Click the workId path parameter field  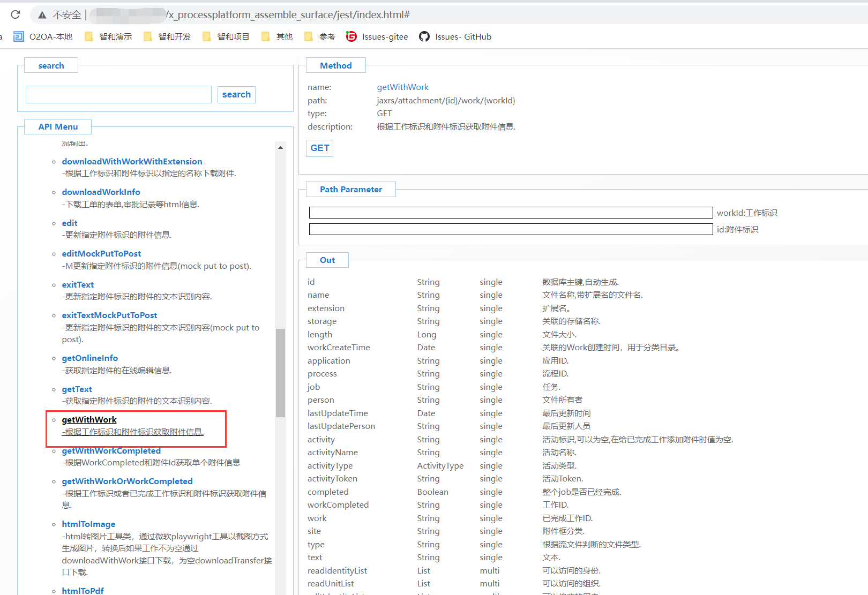510,213
